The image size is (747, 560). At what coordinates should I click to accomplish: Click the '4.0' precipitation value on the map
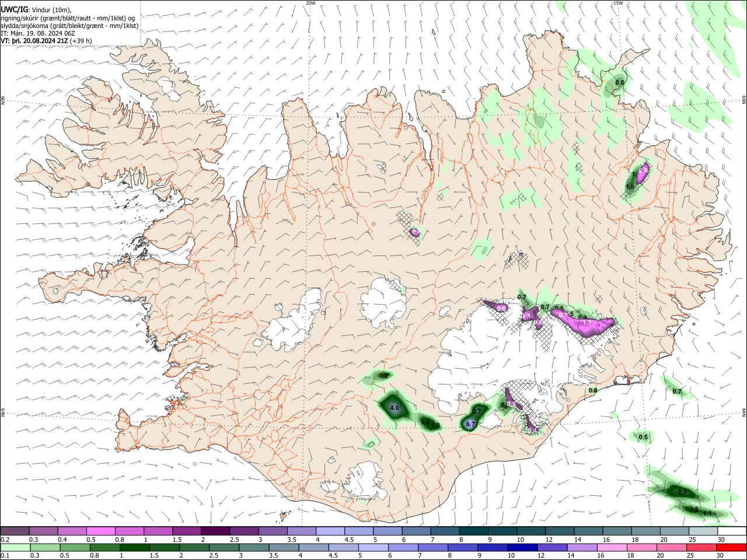[395, 408]
